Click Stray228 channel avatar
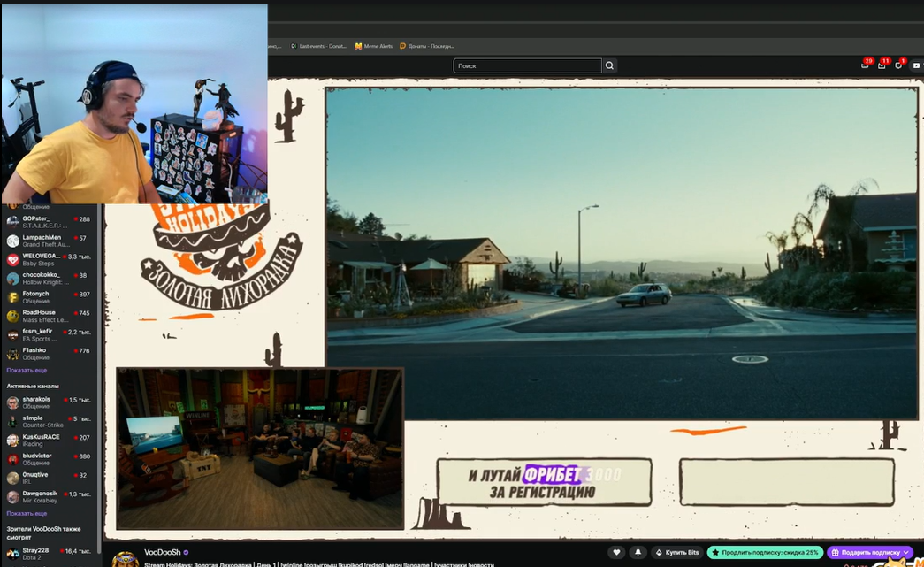The image size is (924, 567). coord(13,554)
